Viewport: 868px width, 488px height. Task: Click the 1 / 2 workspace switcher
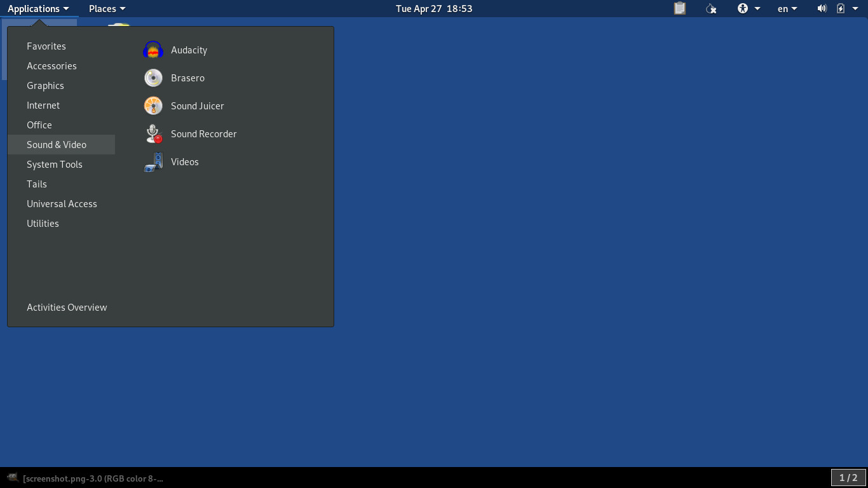848,478
